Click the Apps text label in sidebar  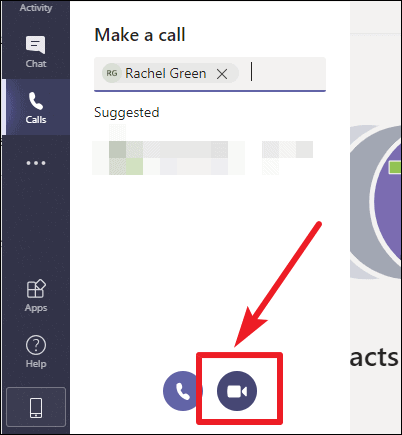coord(36,308)
